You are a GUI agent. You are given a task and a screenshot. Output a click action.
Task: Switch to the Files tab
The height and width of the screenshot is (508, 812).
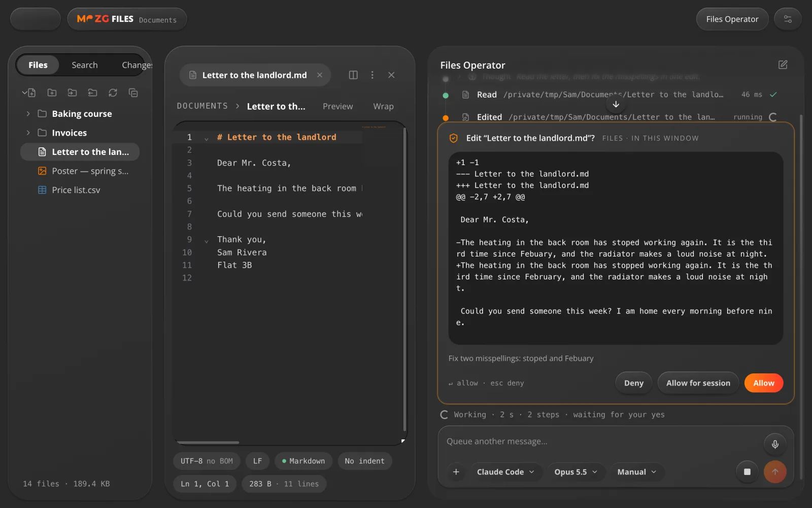(38, 65)
